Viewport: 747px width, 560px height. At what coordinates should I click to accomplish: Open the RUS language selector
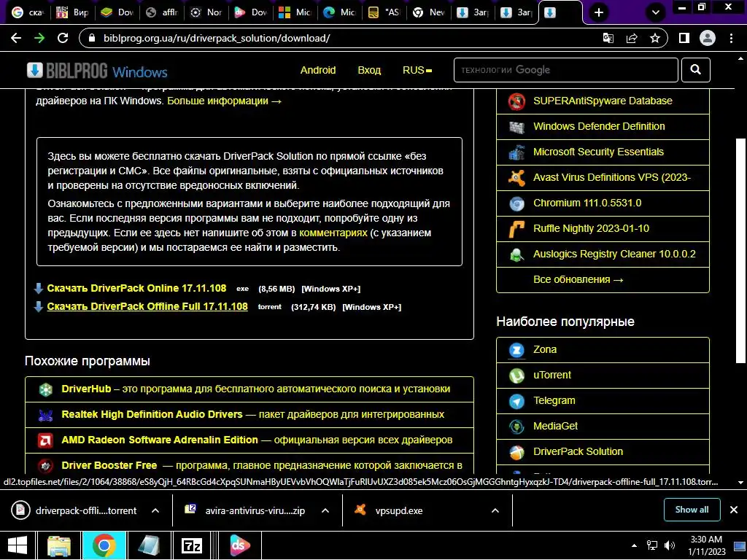[417, 70]
